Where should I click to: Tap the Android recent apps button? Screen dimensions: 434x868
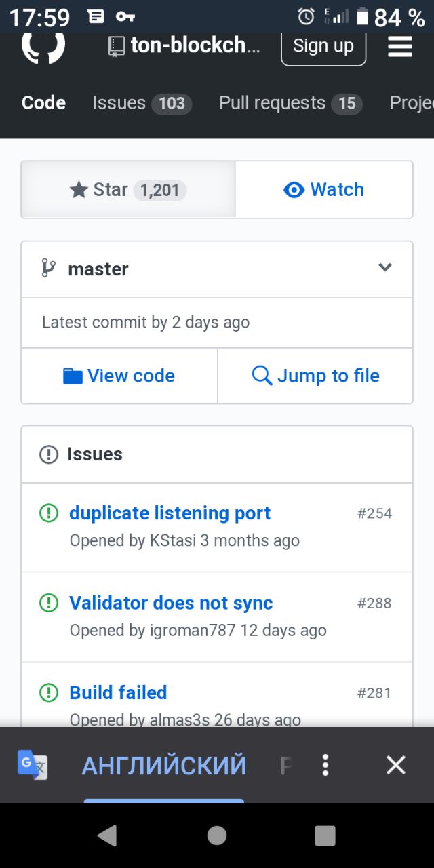tap(325, 835)
